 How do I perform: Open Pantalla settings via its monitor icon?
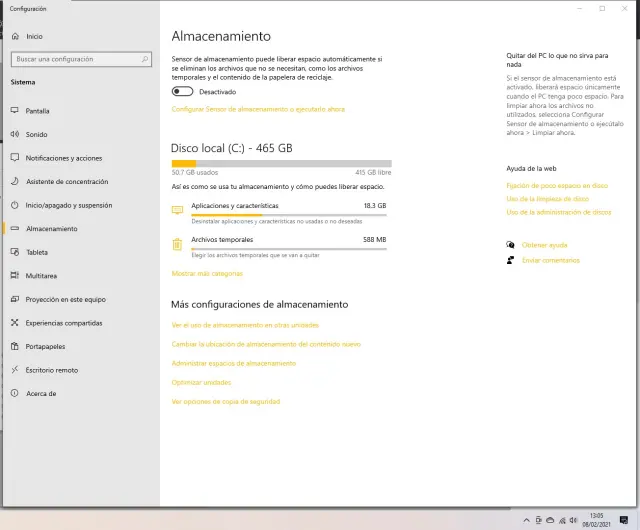click(x=15, y=111)
